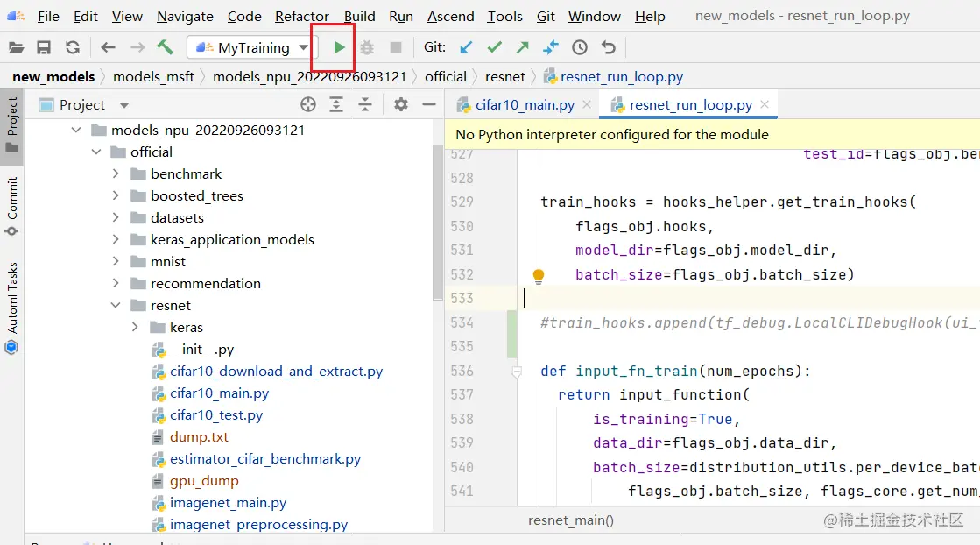Hide the Project panel with minus icon
This screenshot has width=980, height=545.
429,104
